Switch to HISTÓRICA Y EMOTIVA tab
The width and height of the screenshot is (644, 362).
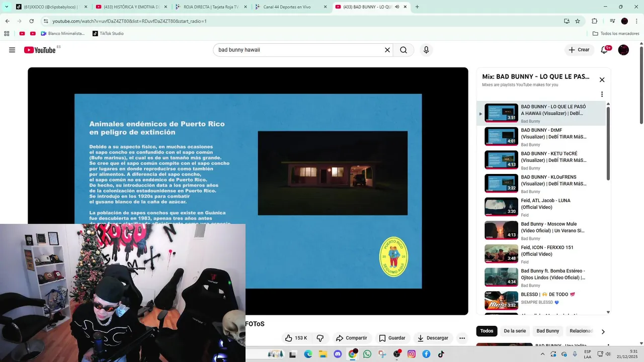(132, 7)
